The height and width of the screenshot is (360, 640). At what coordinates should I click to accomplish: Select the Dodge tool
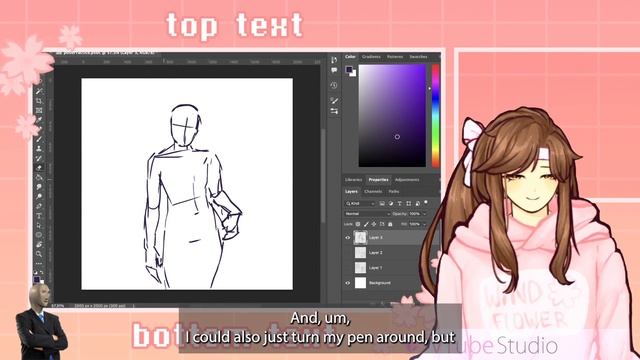[x=39, y=196]
